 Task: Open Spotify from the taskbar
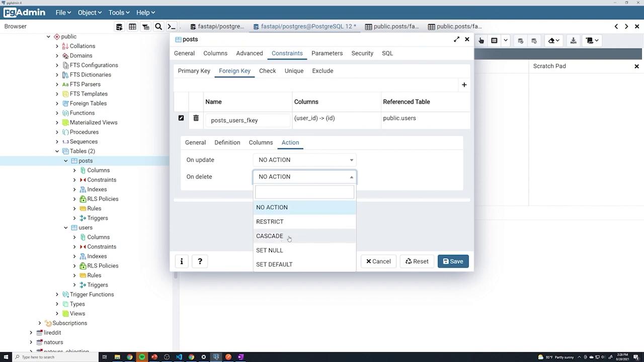coord(142,357)
